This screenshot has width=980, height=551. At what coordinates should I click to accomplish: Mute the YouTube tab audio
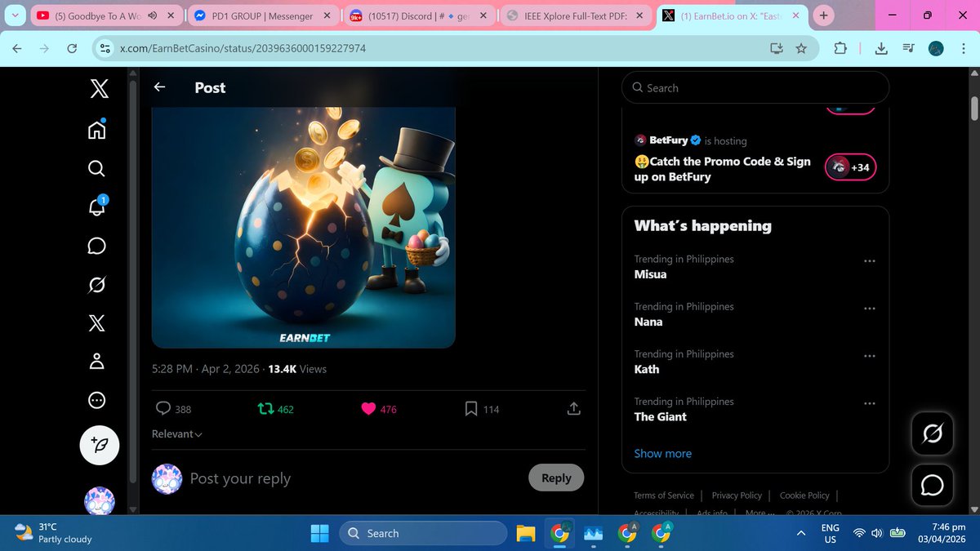click(153, 16)
